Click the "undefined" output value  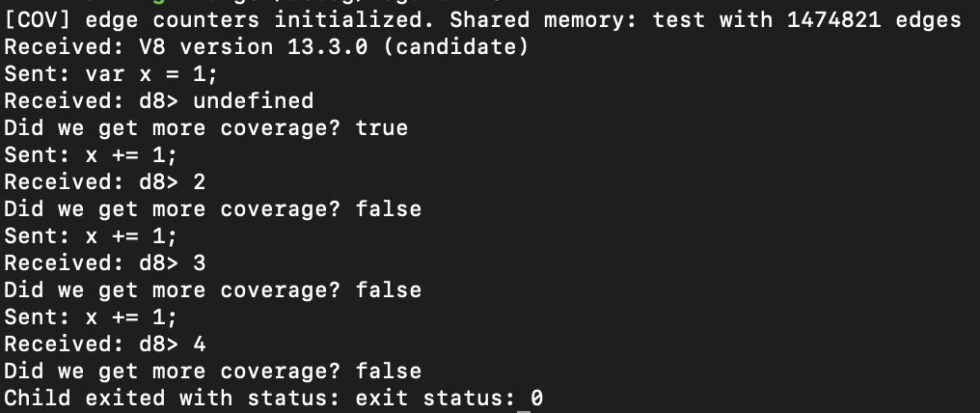254,100
